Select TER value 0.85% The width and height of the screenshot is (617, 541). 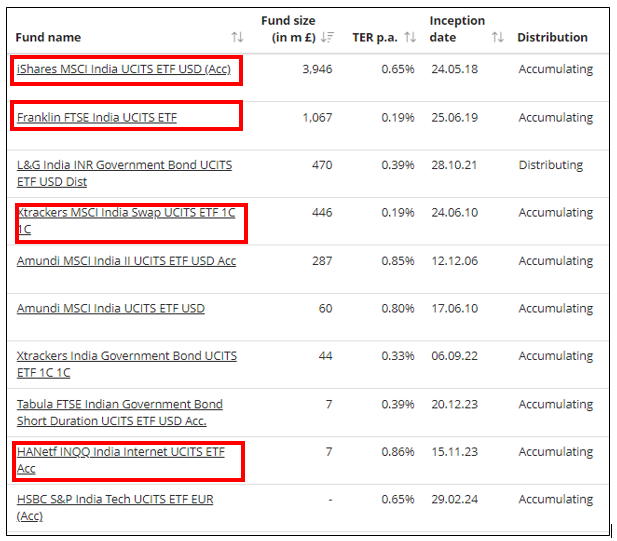coord(398,261)
